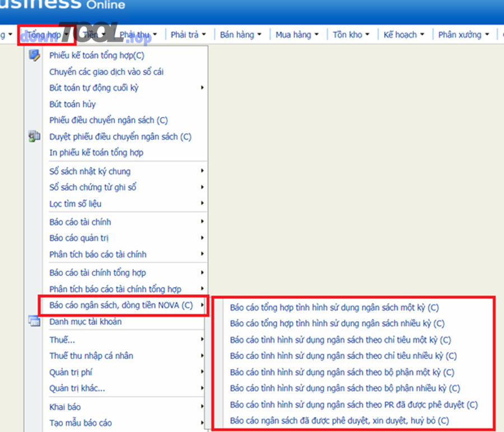Open the Phải thu menu
The width and height of the screenshot is (504, 432).
(138, 35)
